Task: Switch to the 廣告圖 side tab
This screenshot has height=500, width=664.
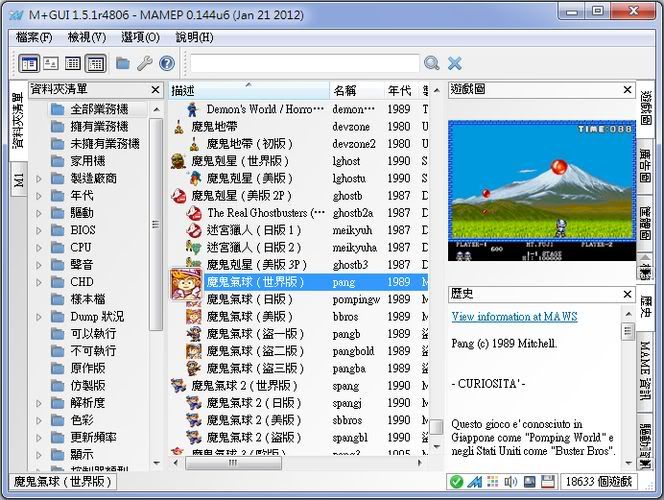Action: coord(645,166)
